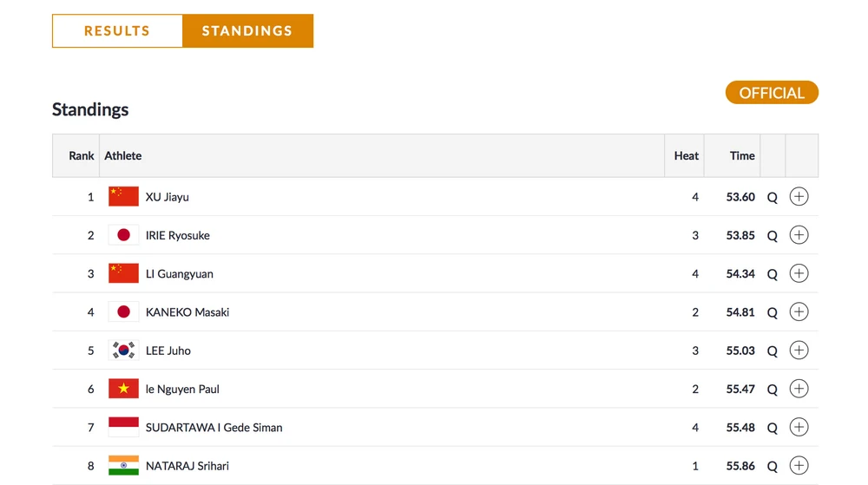Click the Official status badge
868x485 pixels.
pyautogui.click(x=772, y=93)
